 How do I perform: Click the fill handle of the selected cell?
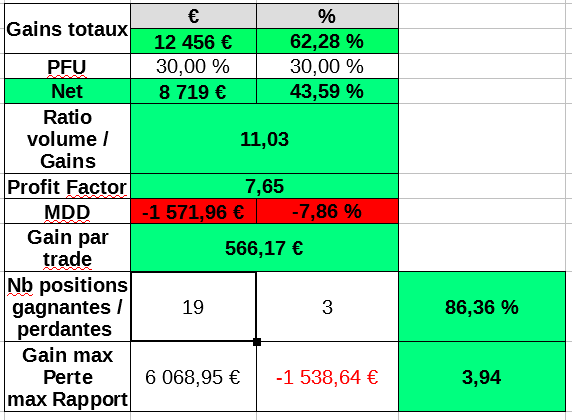[257, 342]
